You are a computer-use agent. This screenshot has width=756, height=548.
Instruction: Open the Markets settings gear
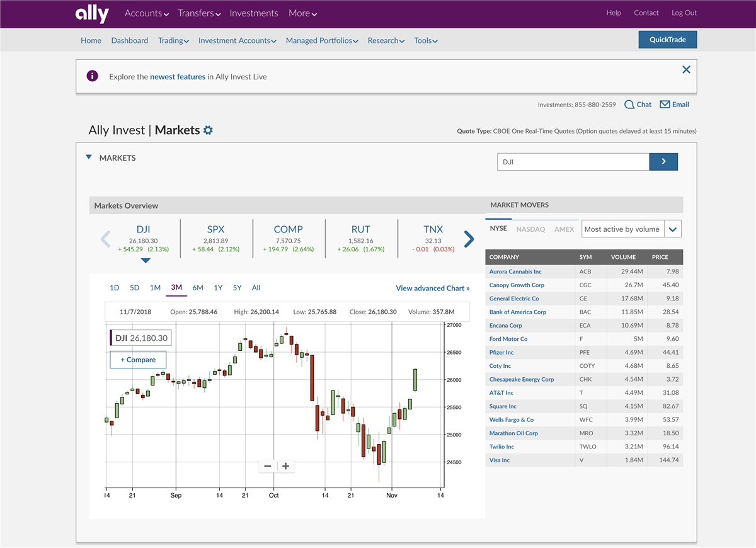pyautogui.click(x=208, y=130)
